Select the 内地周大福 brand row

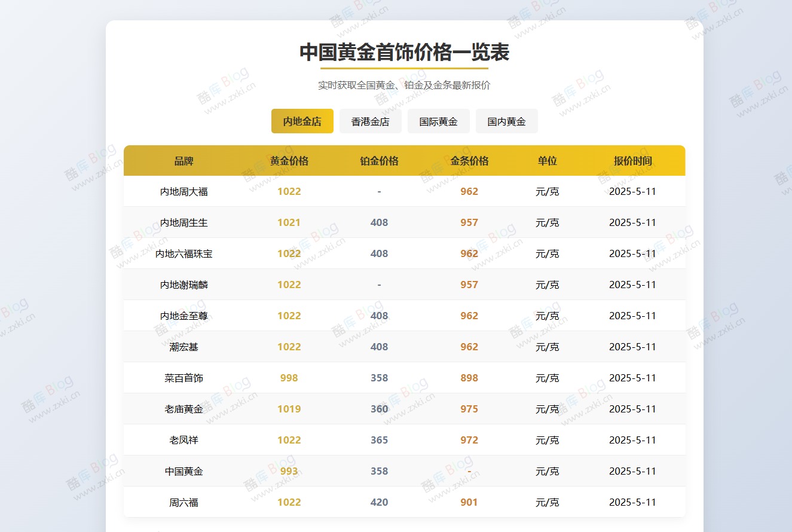pos(184,191)
